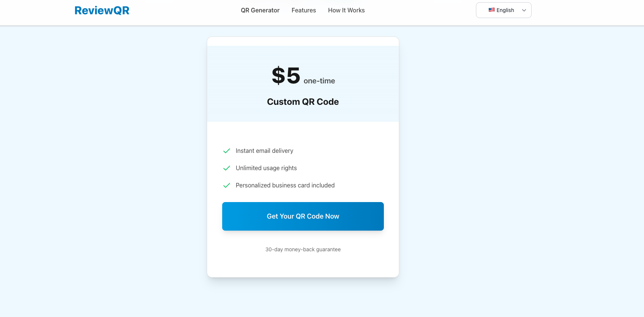Click the one-time label next to the price

[319, 80]
